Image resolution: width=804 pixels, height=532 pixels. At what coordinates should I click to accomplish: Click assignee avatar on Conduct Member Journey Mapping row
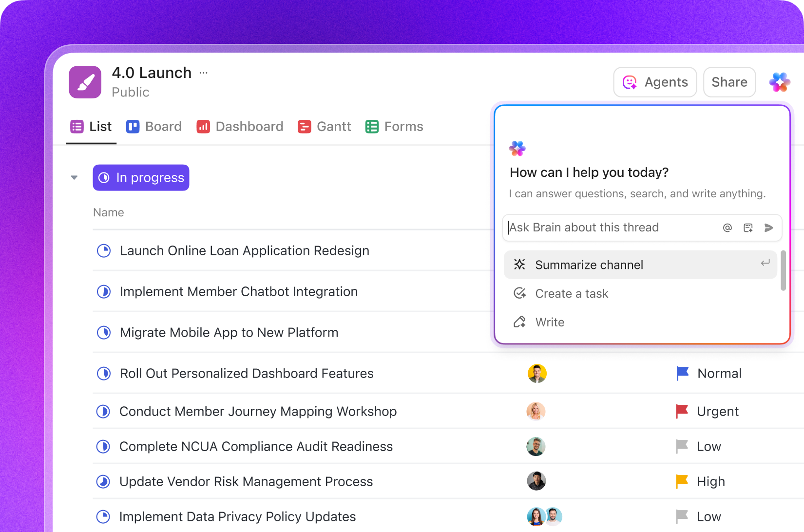(x=536, y=412)
